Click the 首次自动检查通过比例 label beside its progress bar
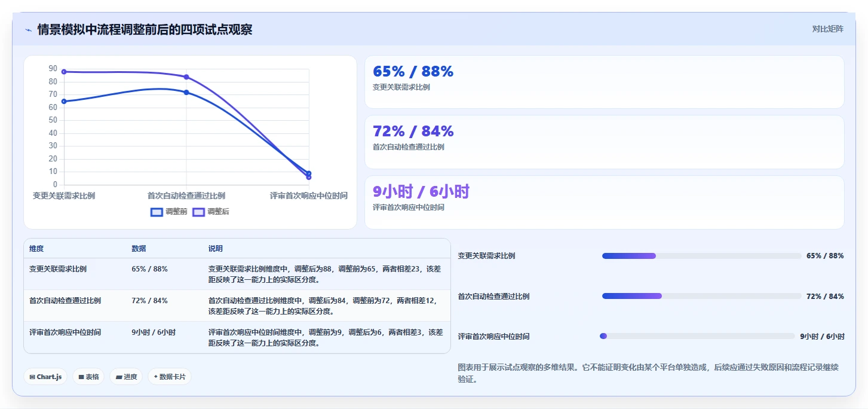868x409 pixels. (x=494, y=297)
